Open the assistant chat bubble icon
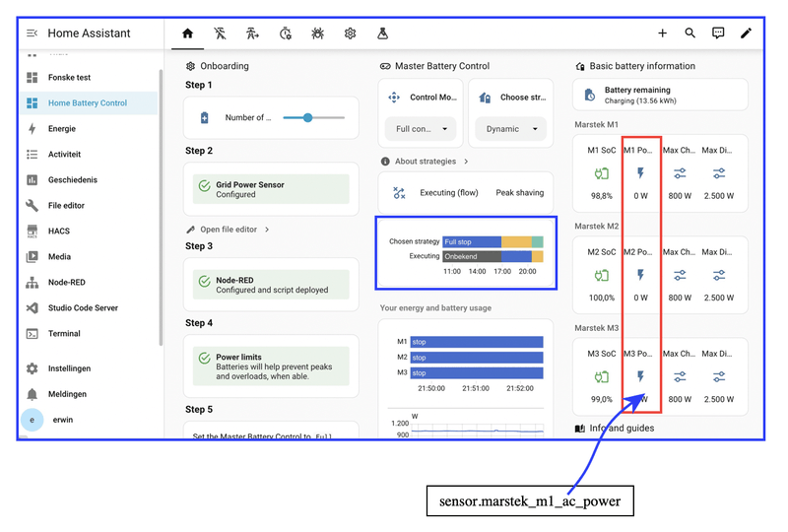788x532 pixels. point(718,33)
